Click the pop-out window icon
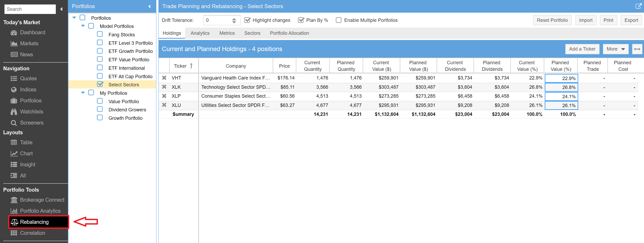Image resolution: width=644 pixels, height=243 pixels. coord(638,6)
